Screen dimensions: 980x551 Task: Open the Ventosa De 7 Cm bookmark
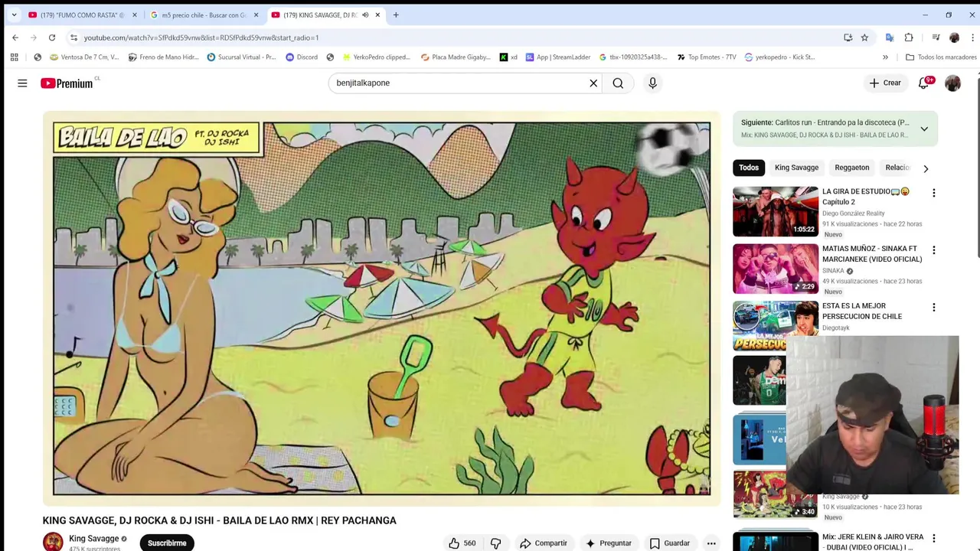point(84,57)
